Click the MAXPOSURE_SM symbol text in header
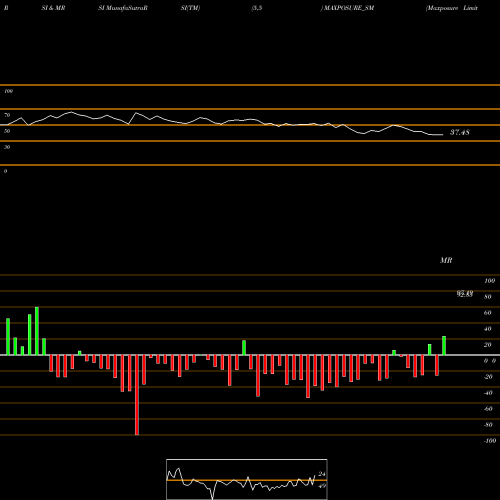500x500 pixels. [x=349, y=8]
